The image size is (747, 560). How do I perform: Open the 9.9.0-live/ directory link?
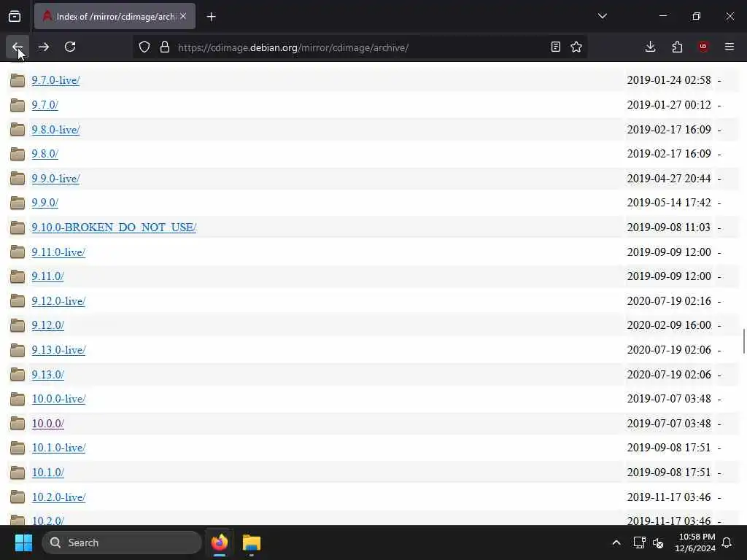click(x=55, y=179)
